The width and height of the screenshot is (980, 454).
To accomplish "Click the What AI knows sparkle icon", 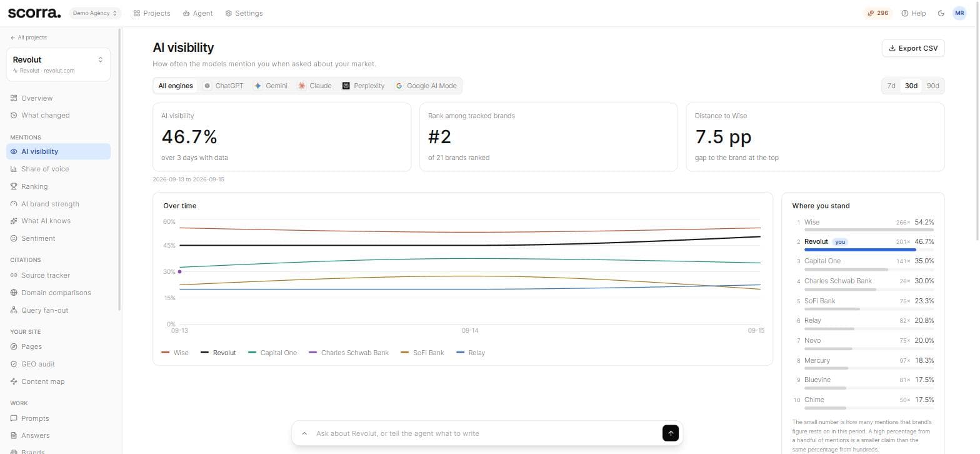I will 14,221.
